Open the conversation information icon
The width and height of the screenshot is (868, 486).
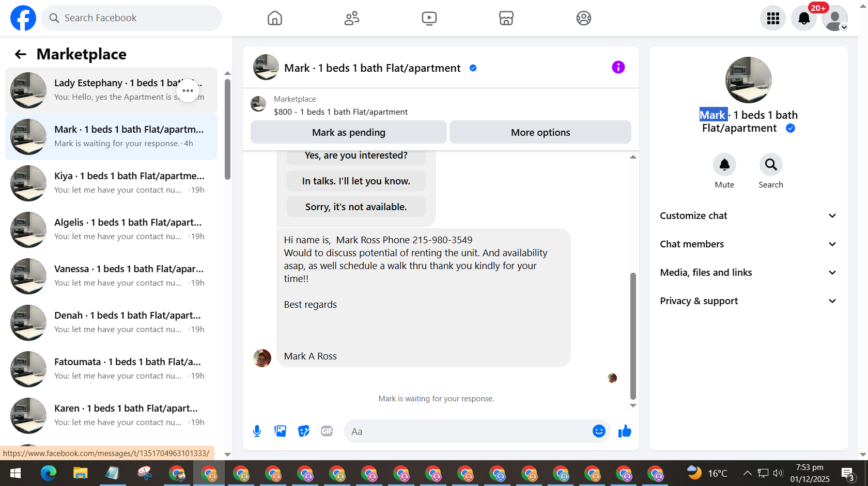coord(618,67)
